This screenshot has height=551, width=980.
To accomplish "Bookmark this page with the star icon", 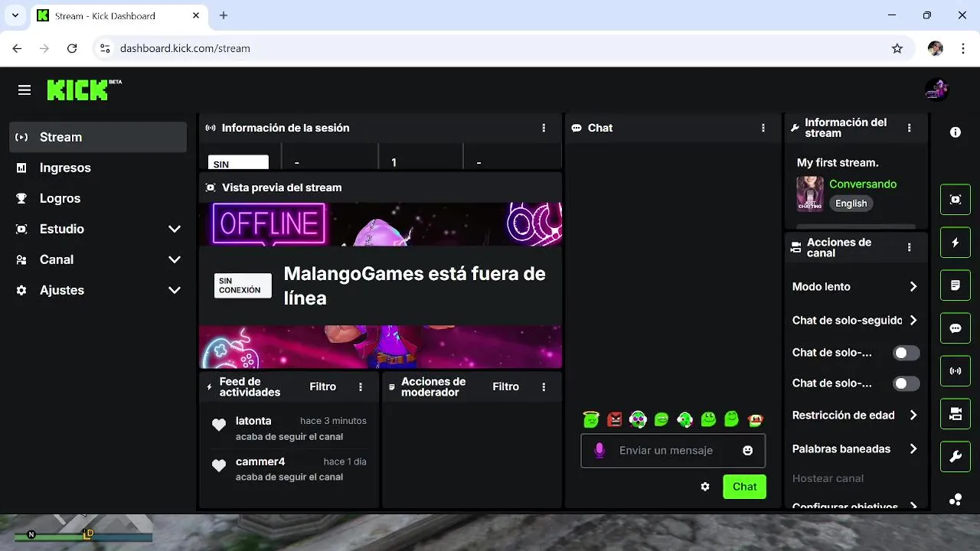I will [897, 48].
